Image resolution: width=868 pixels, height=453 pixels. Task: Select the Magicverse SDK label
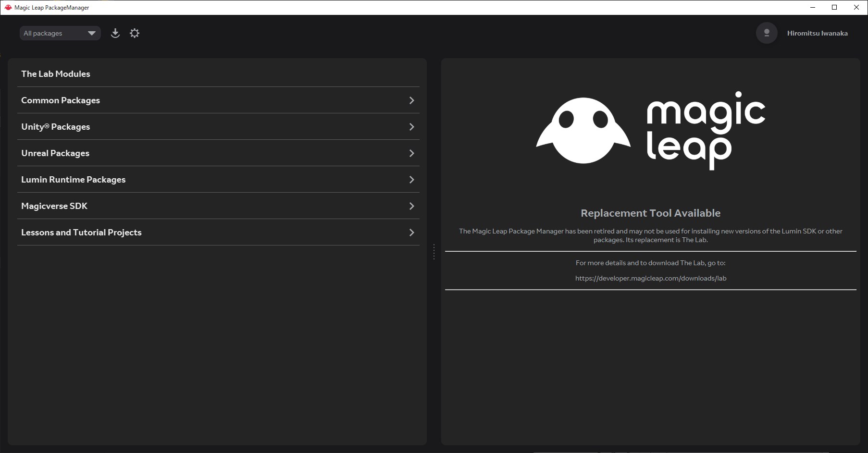pyautogui.click(x=54, y=206)
